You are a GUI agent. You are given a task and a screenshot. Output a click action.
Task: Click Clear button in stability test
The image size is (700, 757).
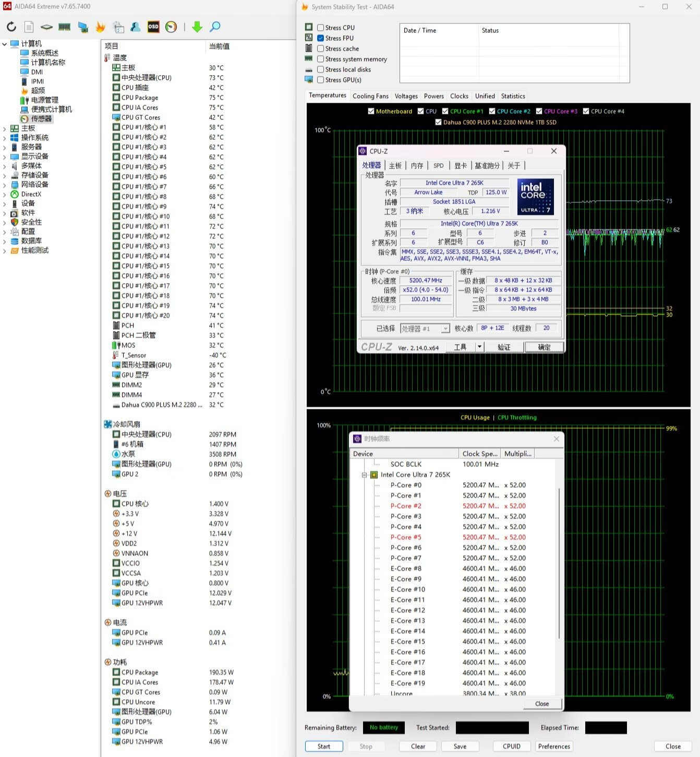[418, 746]
